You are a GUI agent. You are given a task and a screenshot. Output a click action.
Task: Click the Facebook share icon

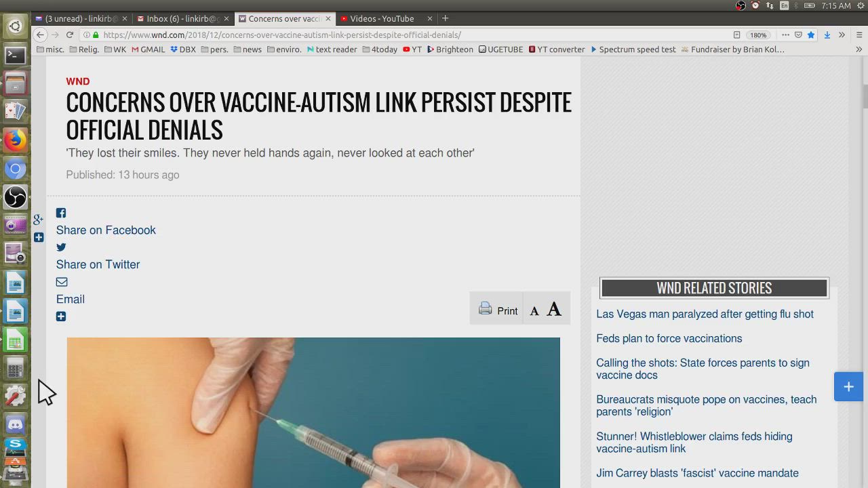pyautogui.click(x=61, y=213)
